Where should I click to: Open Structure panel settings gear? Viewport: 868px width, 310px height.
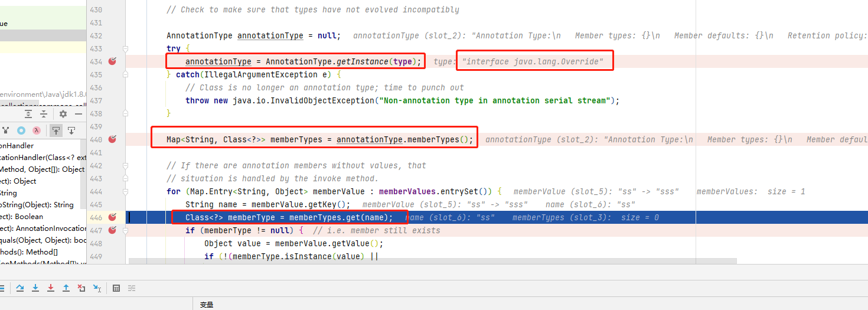coord(63,114)
